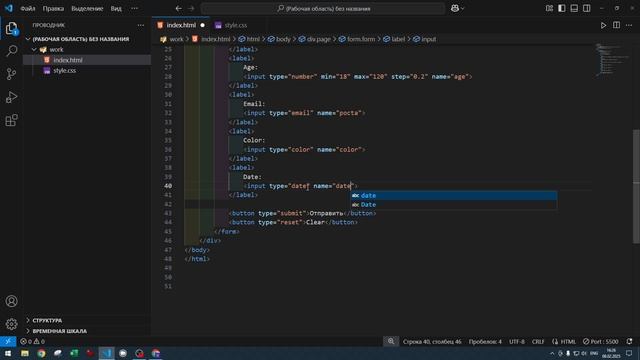Click the input breadcrumb

click(x=429, y=39)
